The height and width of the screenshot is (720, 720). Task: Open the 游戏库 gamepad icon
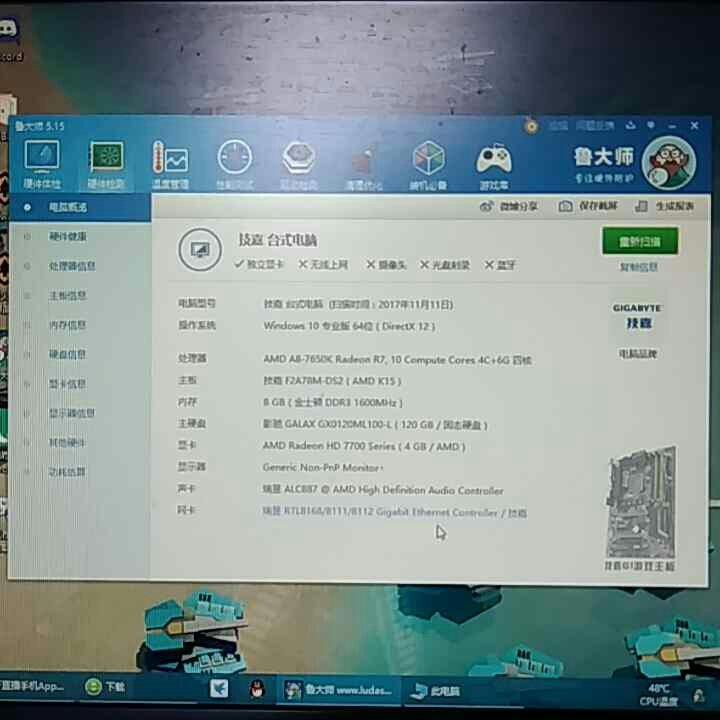(x=494, y=165)
